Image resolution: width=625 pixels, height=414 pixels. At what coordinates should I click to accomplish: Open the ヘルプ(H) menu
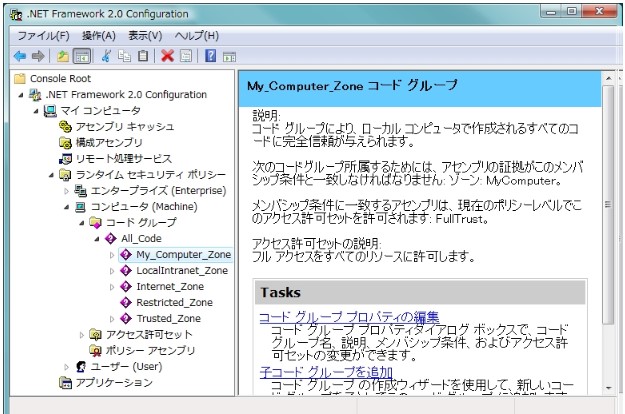point(197,36)
